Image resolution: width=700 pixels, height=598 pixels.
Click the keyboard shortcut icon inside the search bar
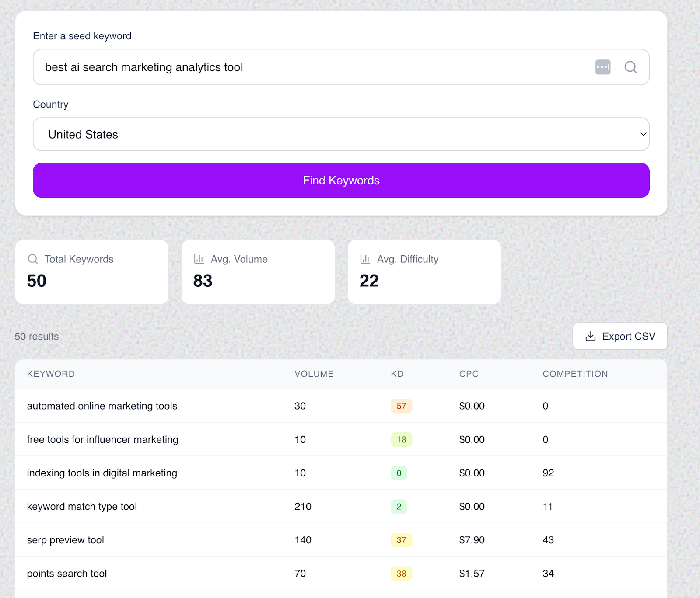coord(602,67)
